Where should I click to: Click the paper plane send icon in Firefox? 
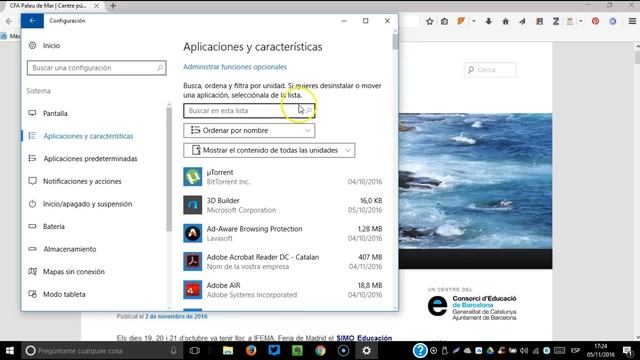pos(522,21)
